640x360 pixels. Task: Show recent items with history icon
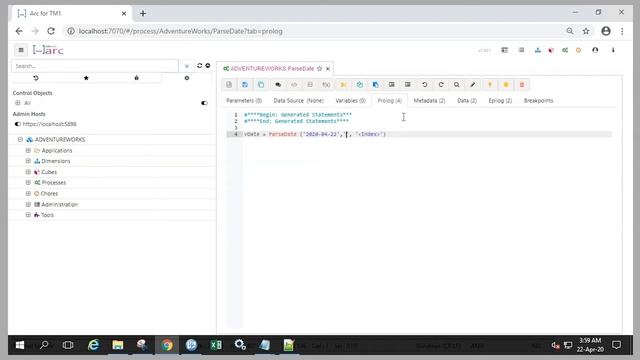[36, 78]
